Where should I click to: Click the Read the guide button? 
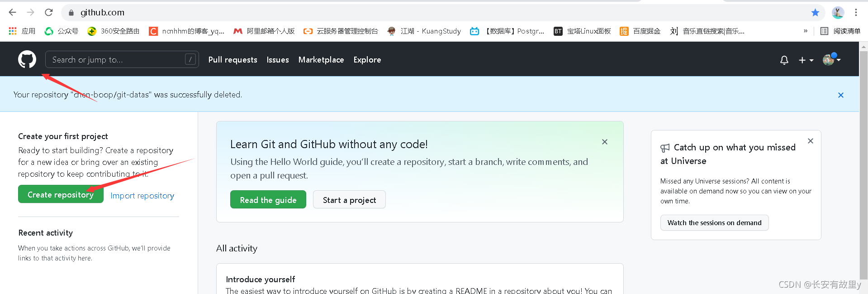click(268, 200)
